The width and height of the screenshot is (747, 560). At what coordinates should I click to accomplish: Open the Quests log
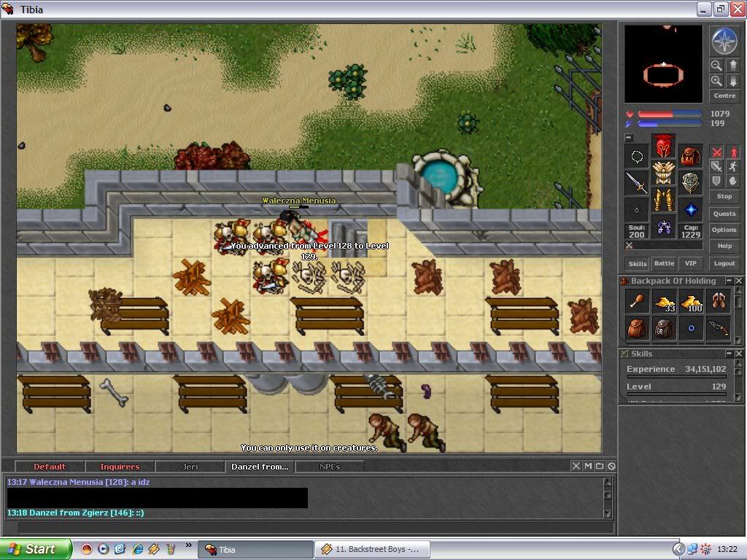[724, 214]
